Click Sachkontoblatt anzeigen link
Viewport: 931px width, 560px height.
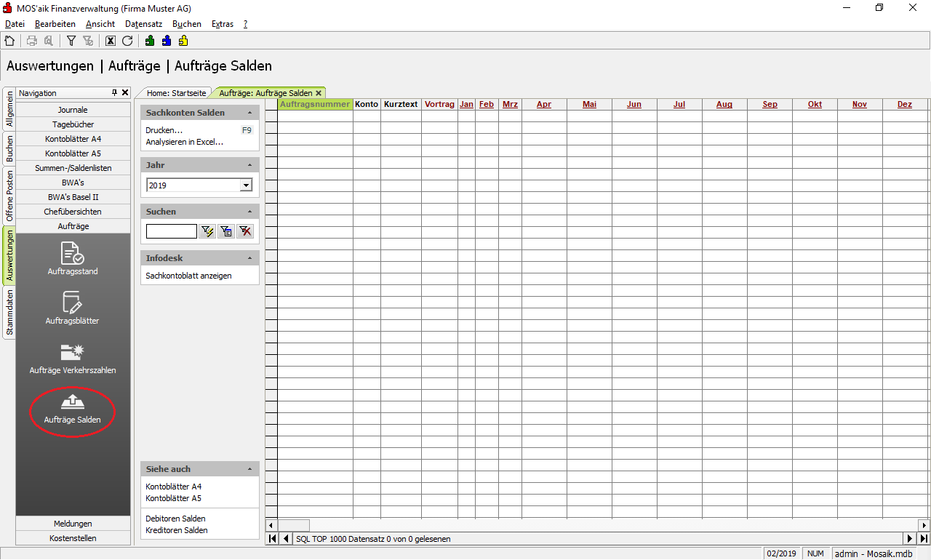(188, 276)
